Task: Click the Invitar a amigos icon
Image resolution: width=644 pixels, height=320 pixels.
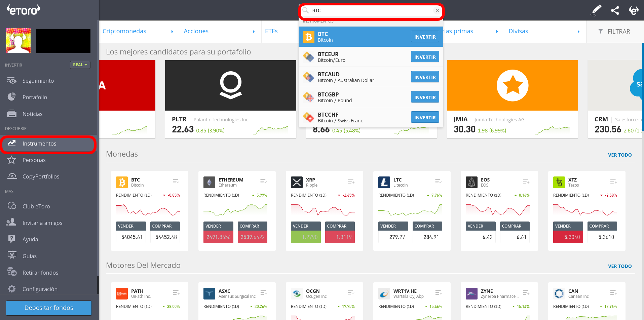Action: [11, 222]
